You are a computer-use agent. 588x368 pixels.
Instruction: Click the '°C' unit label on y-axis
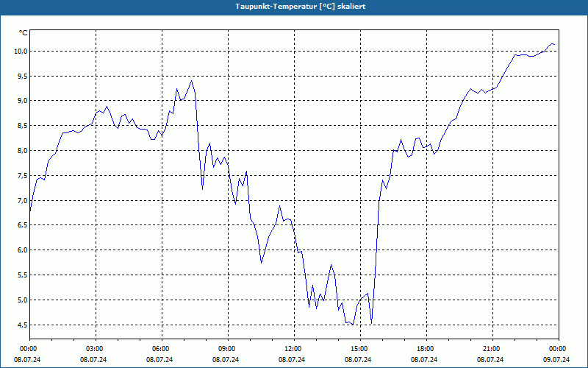point(24,33)
